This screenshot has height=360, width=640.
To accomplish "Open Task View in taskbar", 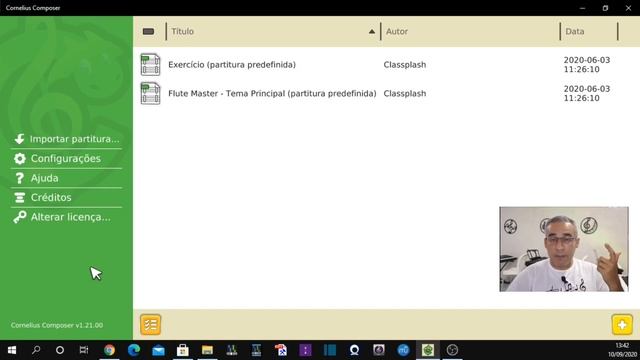I will (84, 350).
